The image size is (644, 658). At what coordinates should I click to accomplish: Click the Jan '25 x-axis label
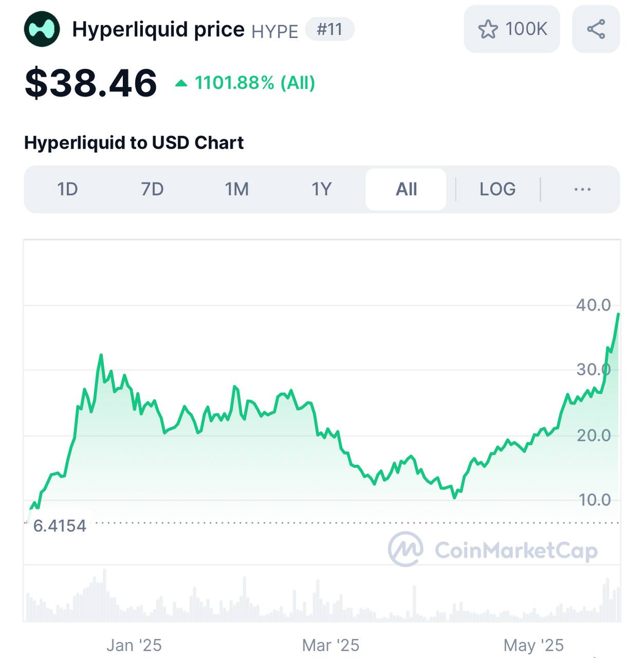click(134, 645)
